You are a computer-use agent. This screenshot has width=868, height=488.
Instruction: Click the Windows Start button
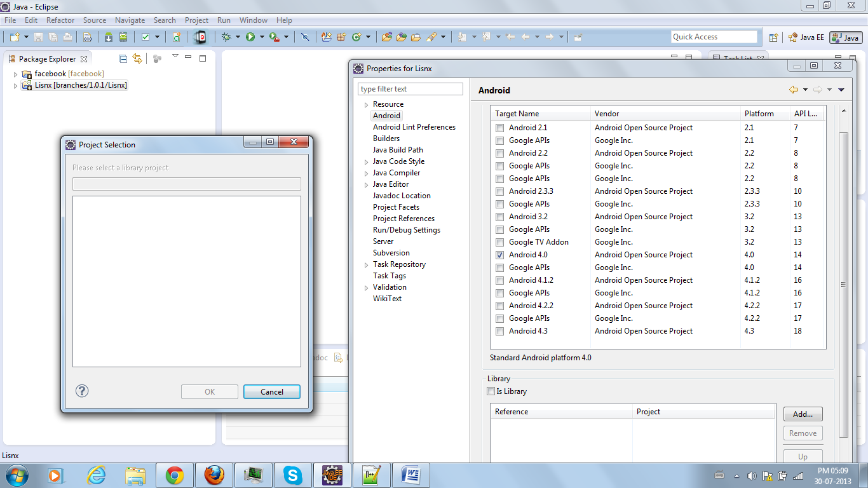[16, 475]
